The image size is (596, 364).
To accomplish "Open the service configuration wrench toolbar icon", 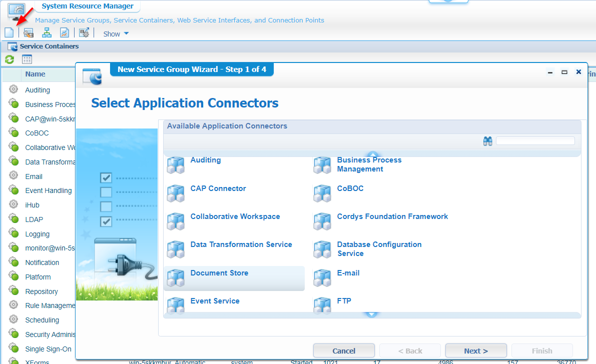I will click(x=29, y=33).
